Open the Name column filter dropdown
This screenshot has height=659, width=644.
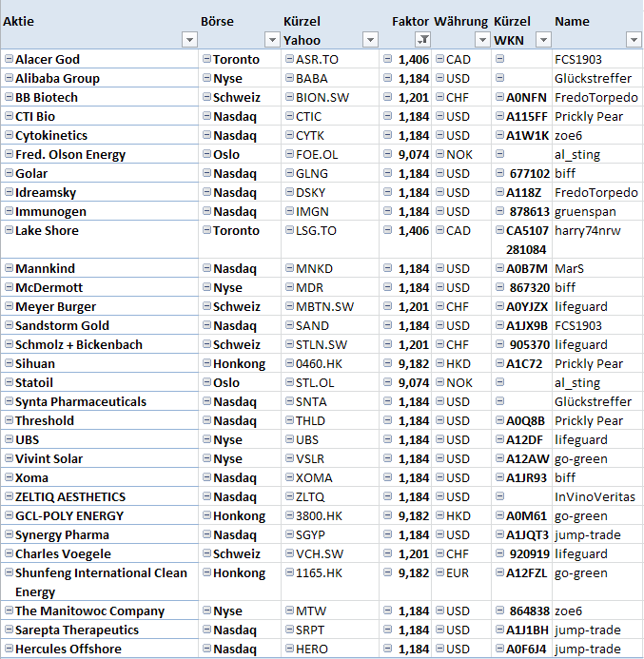pos(634,40)
